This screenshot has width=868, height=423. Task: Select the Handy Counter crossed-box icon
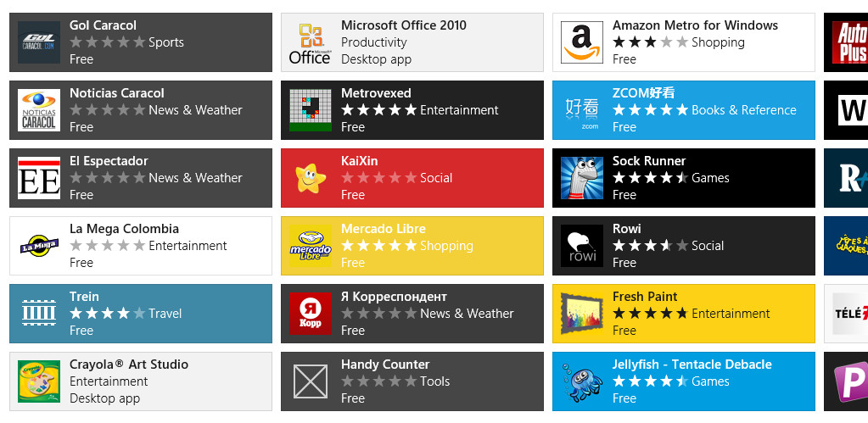pyautogui.click(x=311, y=381)
